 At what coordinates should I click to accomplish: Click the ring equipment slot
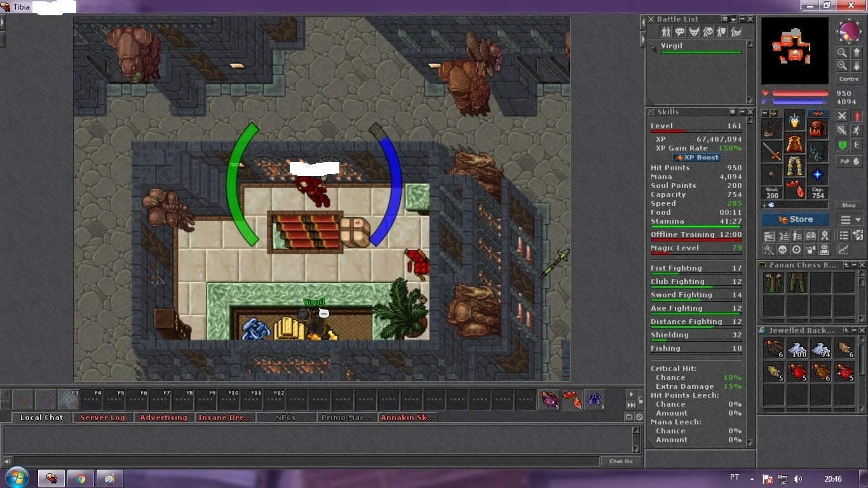[x=771, y=175]
